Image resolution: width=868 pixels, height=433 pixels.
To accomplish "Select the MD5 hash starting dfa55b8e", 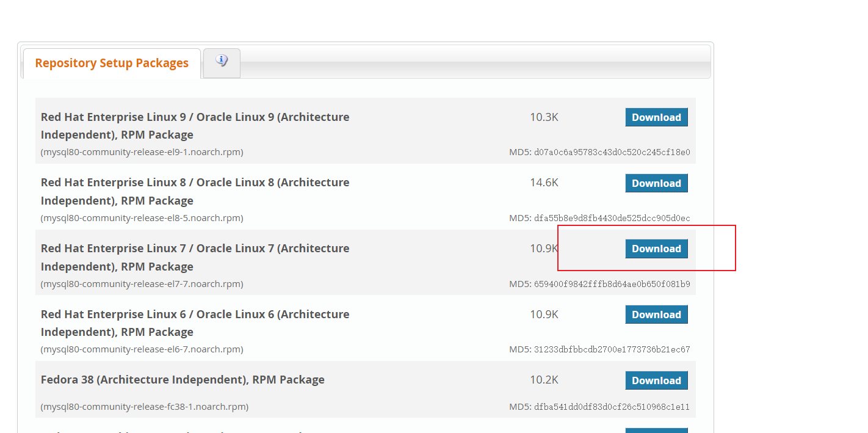I will click(612, 218).
